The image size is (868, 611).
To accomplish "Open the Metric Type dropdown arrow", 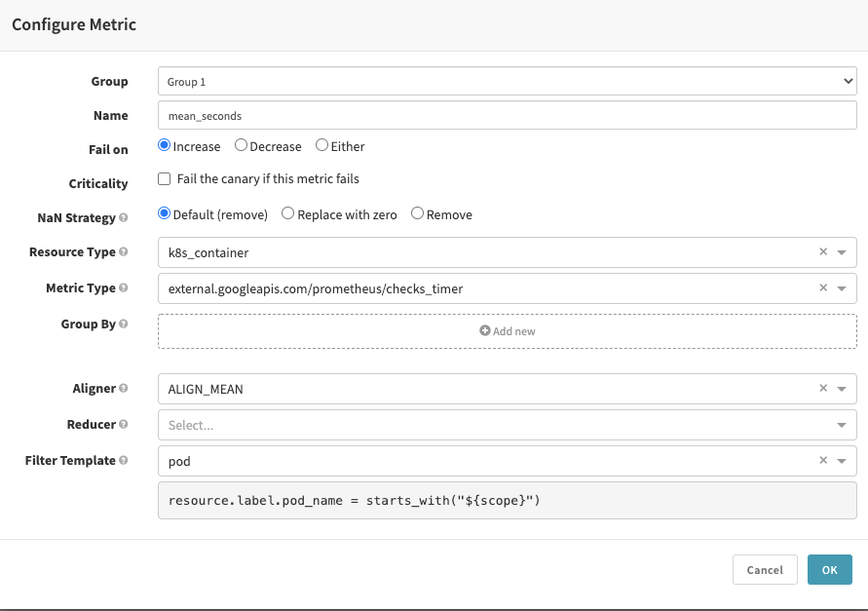I will click(841, 288).
